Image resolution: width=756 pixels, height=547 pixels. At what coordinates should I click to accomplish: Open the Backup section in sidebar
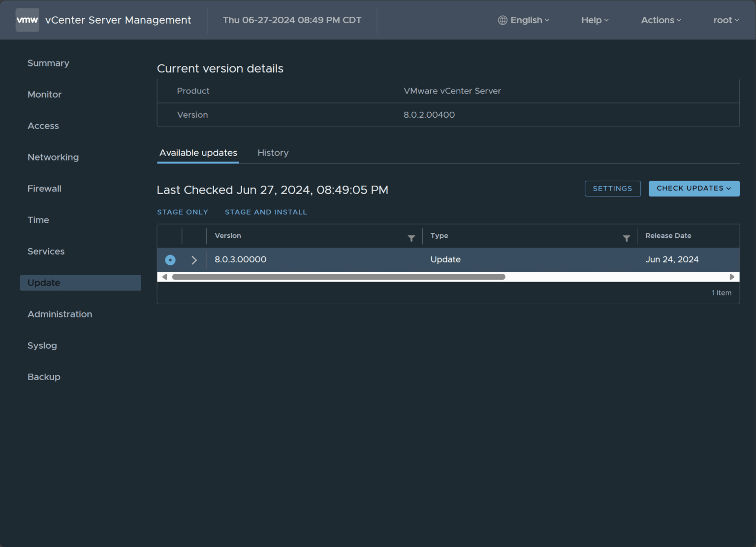click(44, 377)
